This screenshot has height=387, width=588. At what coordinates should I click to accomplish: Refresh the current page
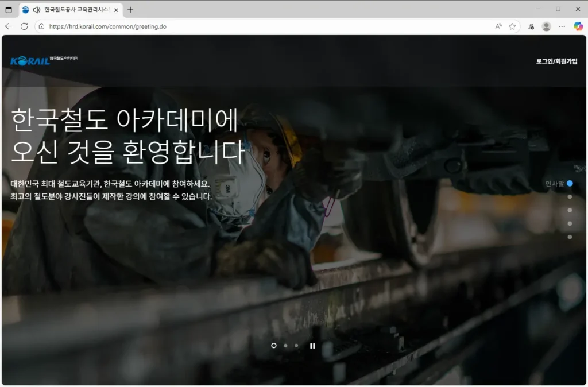point(24,26)
